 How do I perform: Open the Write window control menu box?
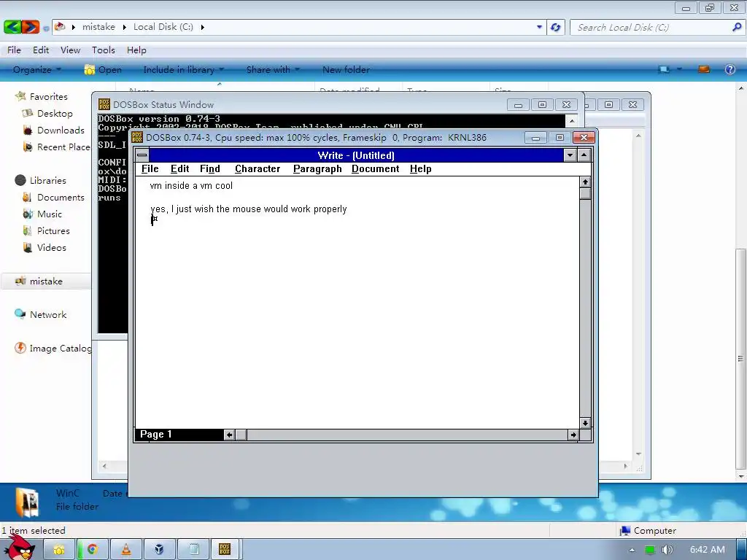(142, 155)
